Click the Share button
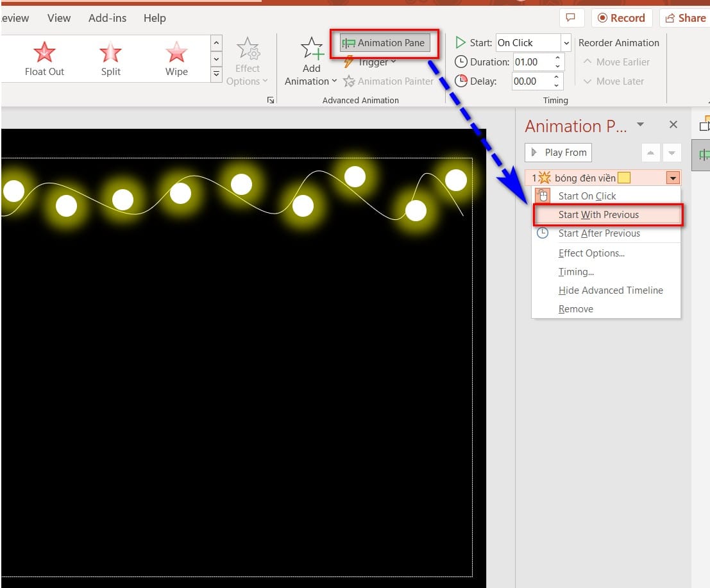 point(685,18)
